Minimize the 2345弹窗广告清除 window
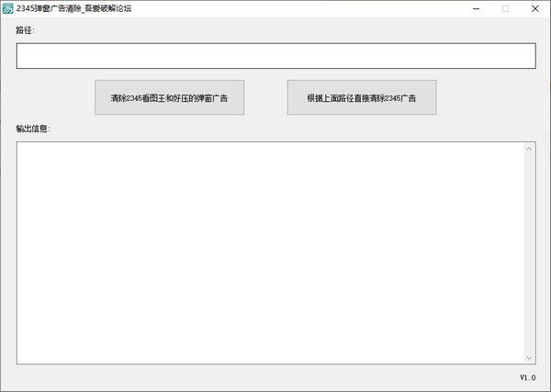 [476, 9]
